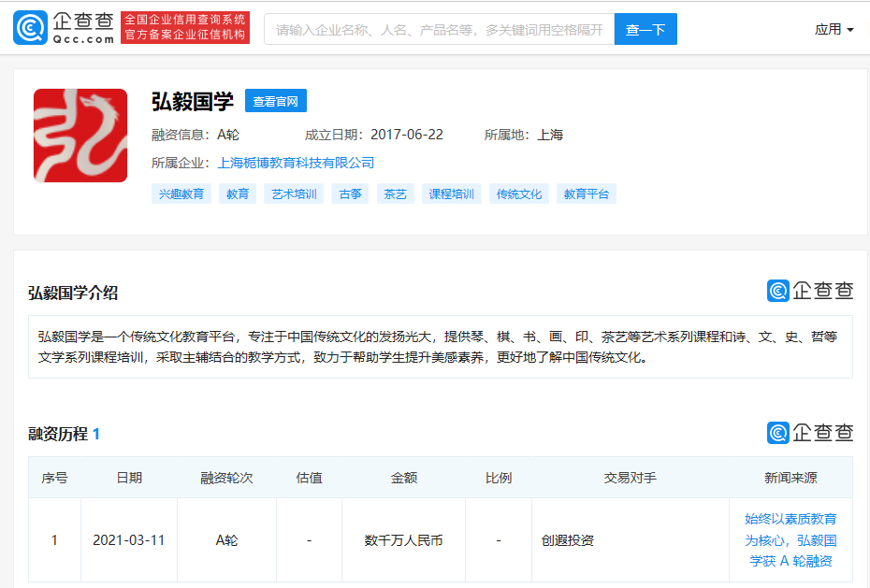Select the 古筝 tag
This screenshot has width=870, height=588.
(350, 194)
